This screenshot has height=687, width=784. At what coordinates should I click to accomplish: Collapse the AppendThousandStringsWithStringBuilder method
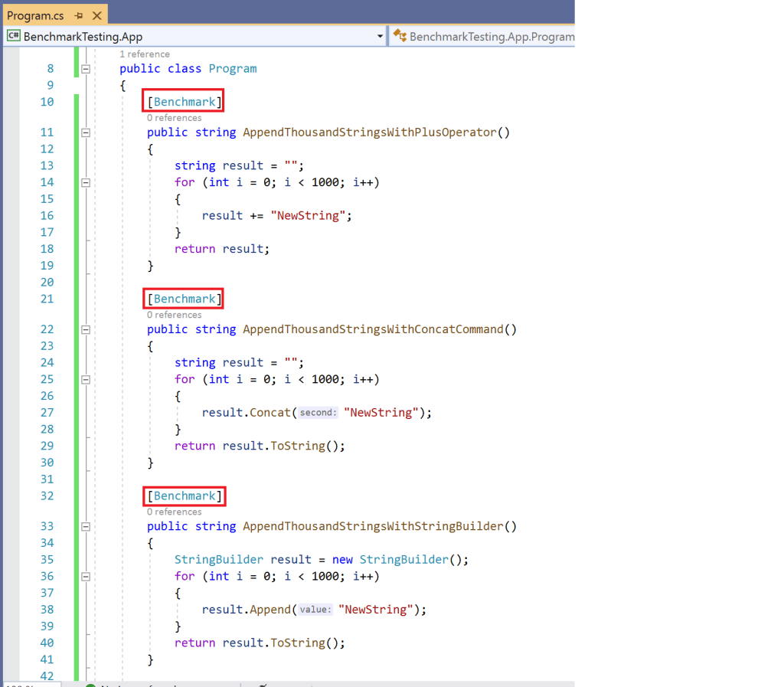click(x=86, y=526)
